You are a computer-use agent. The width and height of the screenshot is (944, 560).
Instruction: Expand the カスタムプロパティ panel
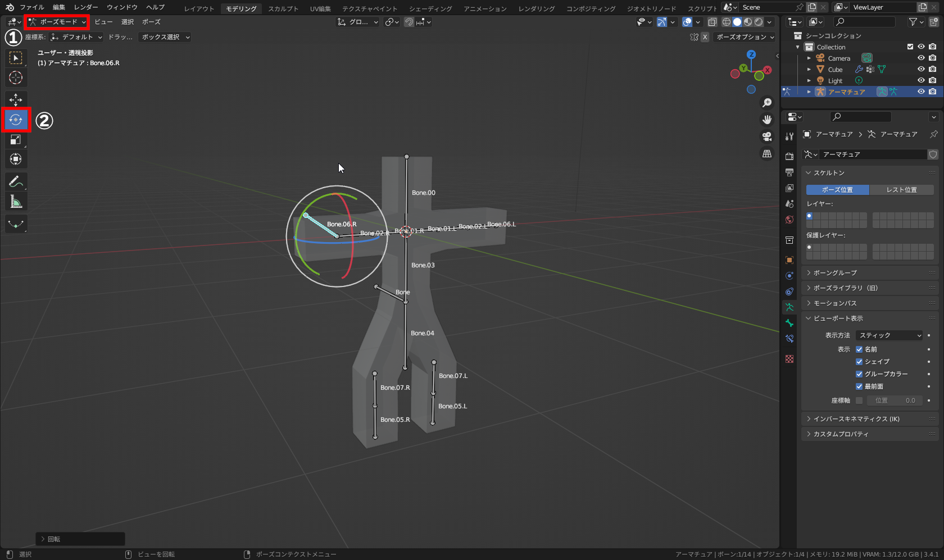click(x=870, y=434)
